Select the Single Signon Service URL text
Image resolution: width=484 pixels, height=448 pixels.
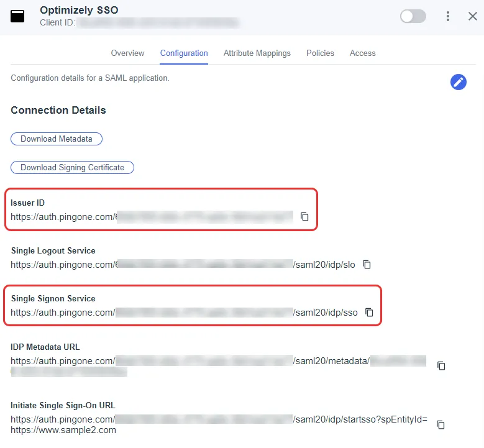pos(184,313)
